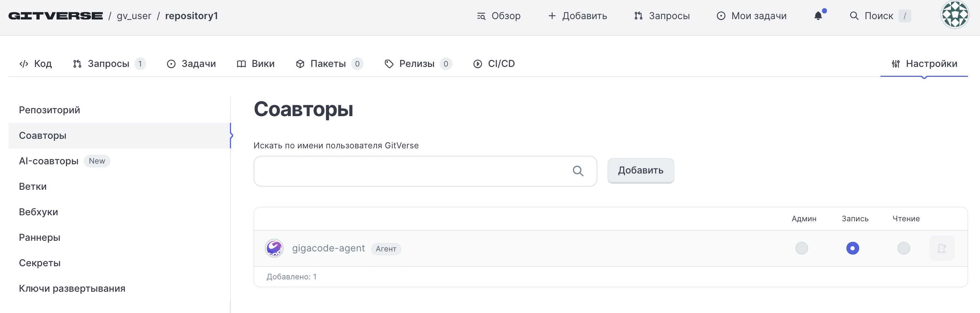Click the Поиск search magnifier icon
Image resolution: width=980 pixels, height=313 pixels.
tap(854, 16)
